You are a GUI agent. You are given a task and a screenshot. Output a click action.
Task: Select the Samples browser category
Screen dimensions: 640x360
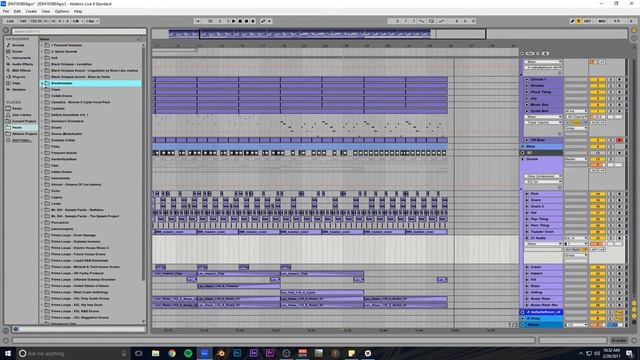coord(18,89)
